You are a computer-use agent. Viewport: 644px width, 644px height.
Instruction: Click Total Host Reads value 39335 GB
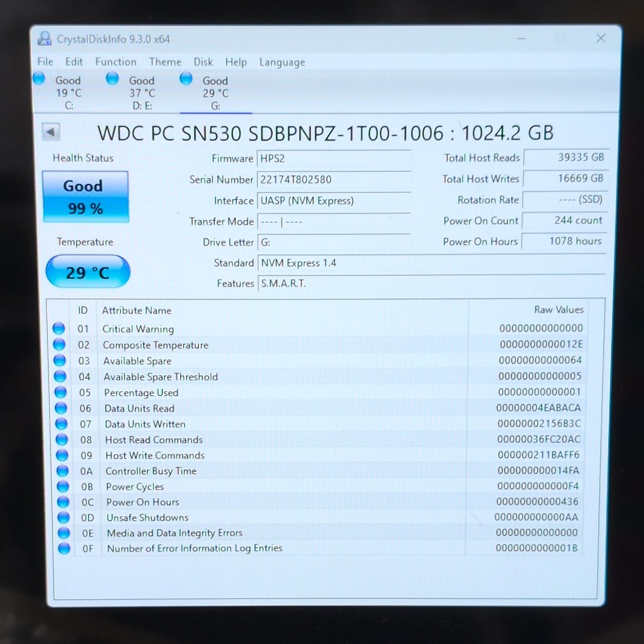(x=566, y=157)
